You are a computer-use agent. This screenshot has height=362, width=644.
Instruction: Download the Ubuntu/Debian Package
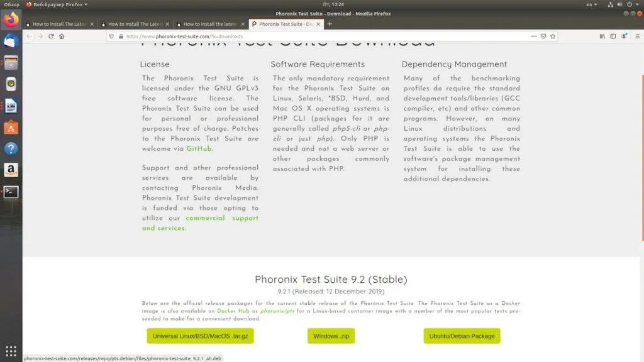pyautogui.click(x=462, y=336)
